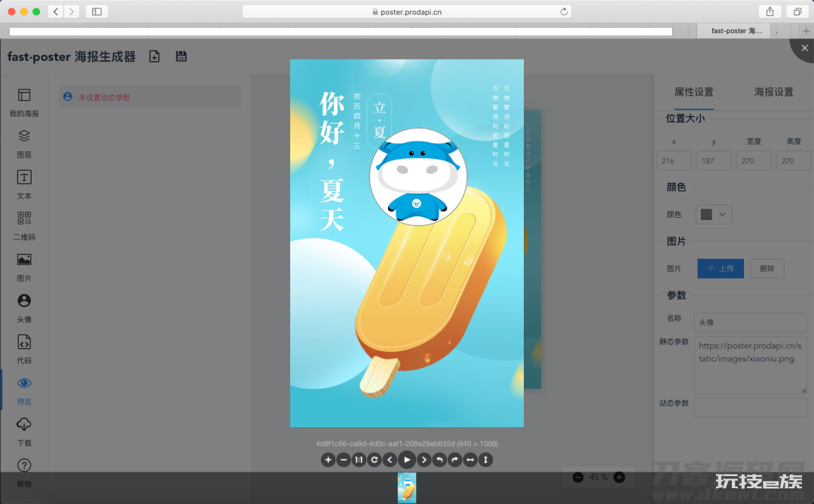Click the Safari address bar

407,11
